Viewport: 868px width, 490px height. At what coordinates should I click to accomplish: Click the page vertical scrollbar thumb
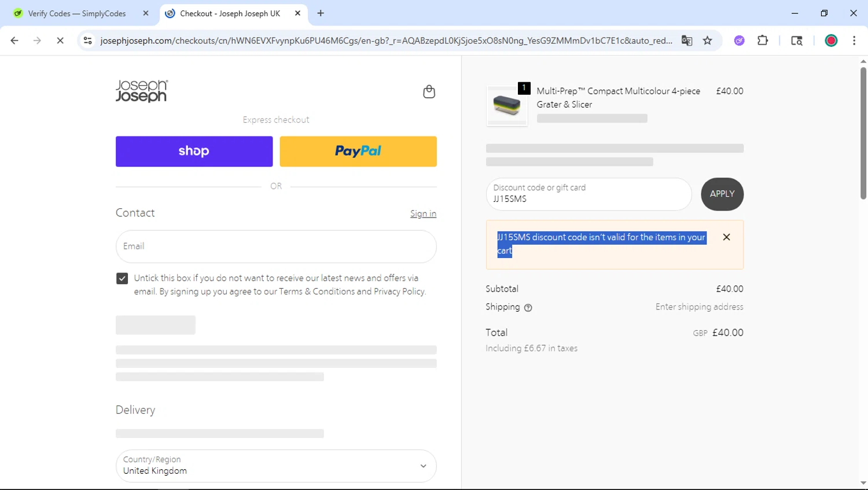click(863, 133)
